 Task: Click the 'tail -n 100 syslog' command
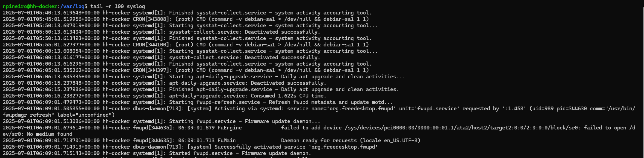pos(118,6)
